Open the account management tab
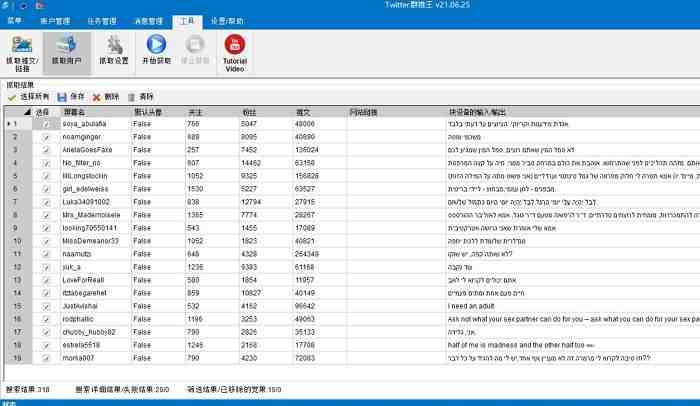The width and height of the screenshot is (700, 406). coord(55,21)
